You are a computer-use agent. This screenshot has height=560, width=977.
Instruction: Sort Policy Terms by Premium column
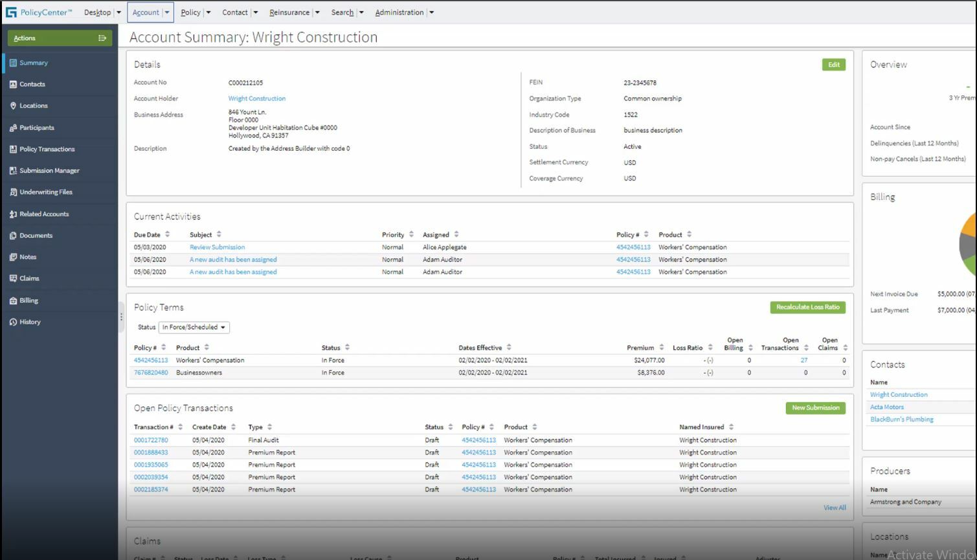[661, 348]
